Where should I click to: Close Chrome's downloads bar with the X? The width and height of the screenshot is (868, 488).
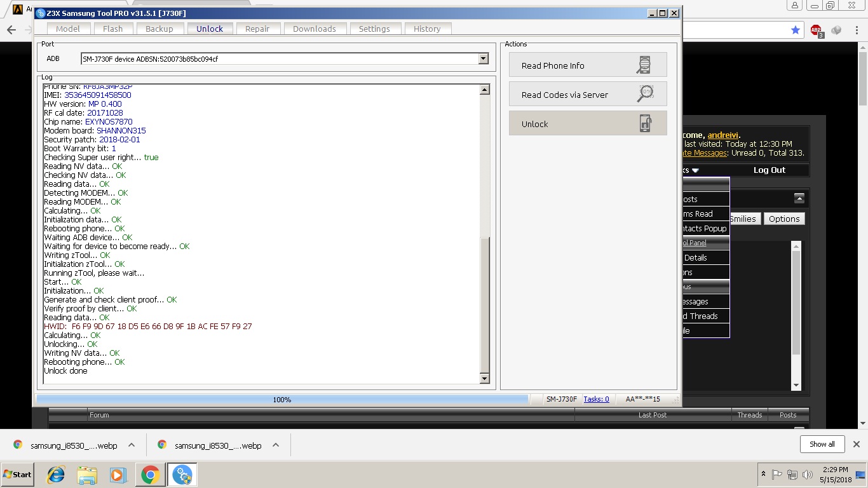coord(856,444)
